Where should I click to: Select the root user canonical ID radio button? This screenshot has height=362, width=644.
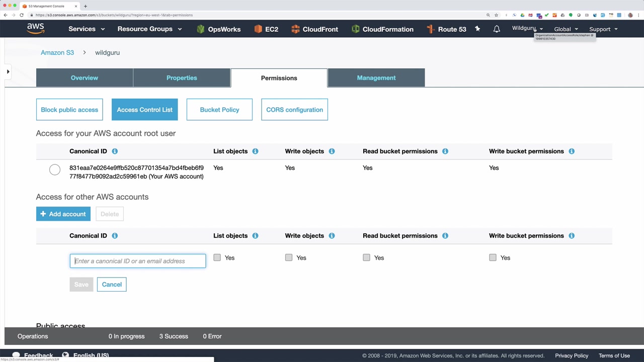click(55, 170)
